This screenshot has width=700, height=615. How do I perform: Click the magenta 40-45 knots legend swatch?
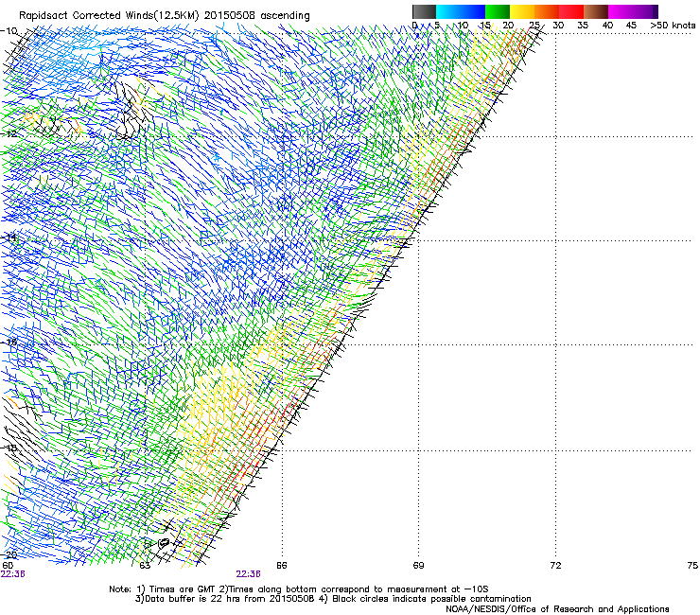click(x=621, y=11)
